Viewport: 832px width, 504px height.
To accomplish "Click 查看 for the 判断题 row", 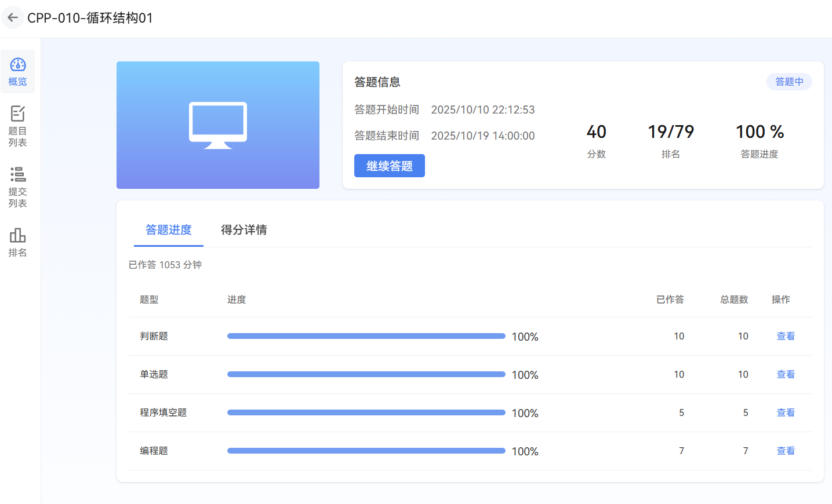I will [786, 336].
